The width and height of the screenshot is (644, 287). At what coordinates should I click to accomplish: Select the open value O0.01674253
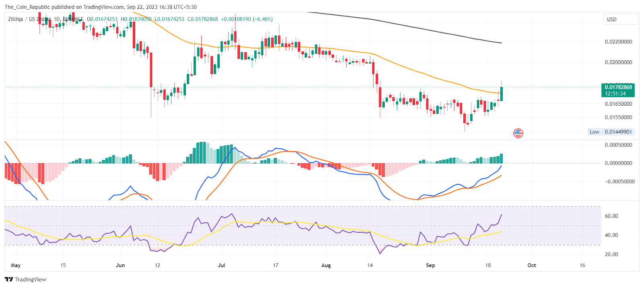(102, 19)
